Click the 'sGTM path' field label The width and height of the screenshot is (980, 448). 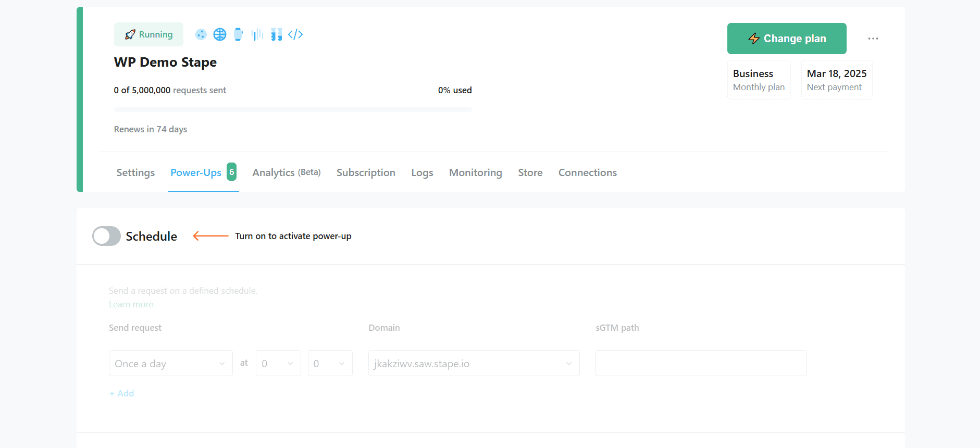pos(617,328)
